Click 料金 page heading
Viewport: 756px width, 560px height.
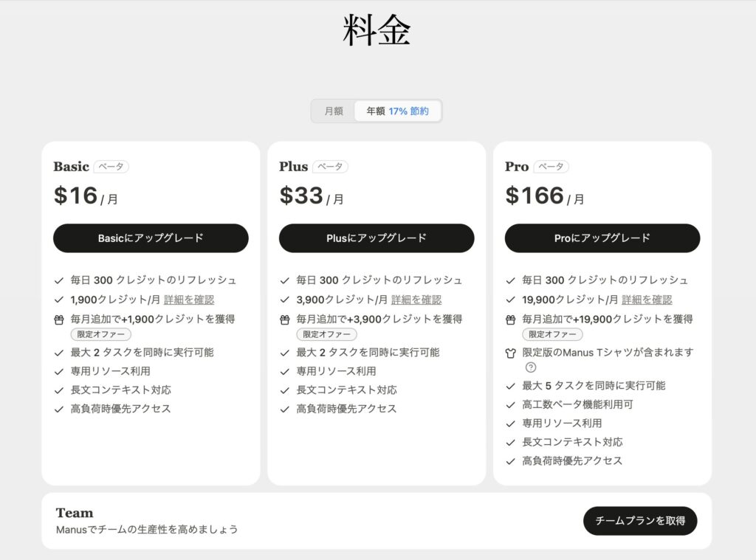tap(377, 31)
